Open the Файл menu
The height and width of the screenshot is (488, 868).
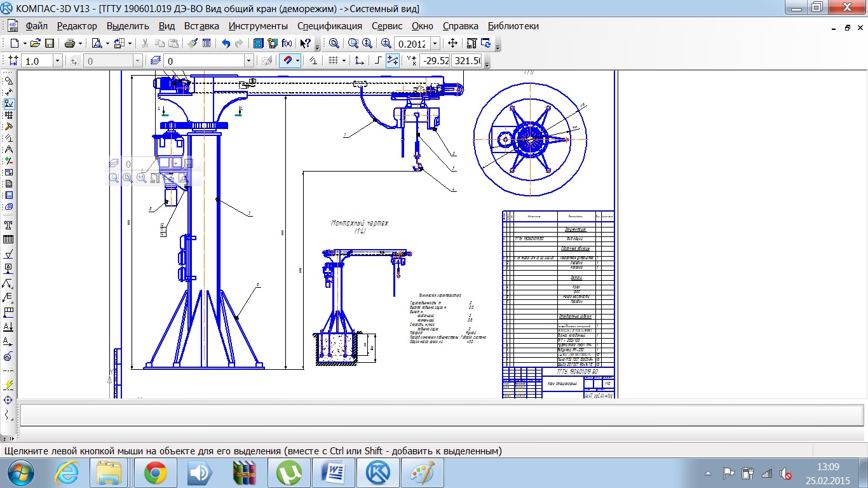pos(37,26)
